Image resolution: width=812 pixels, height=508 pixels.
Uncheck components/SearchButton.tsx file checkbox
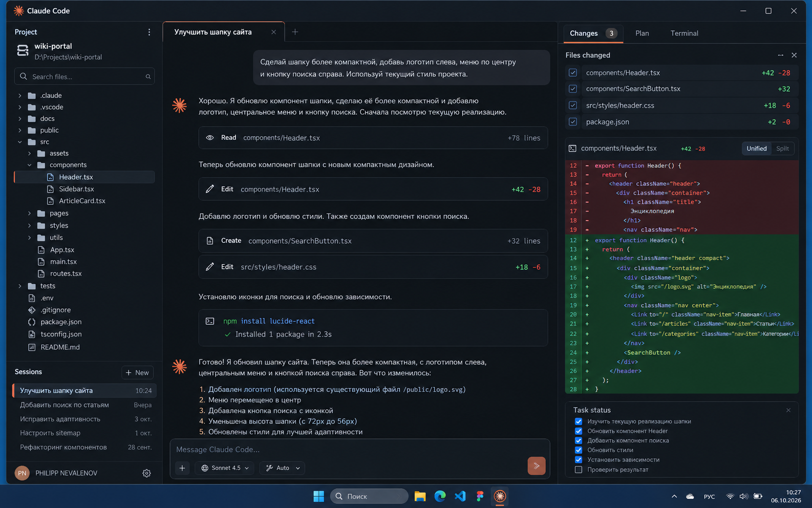(573, 89)
